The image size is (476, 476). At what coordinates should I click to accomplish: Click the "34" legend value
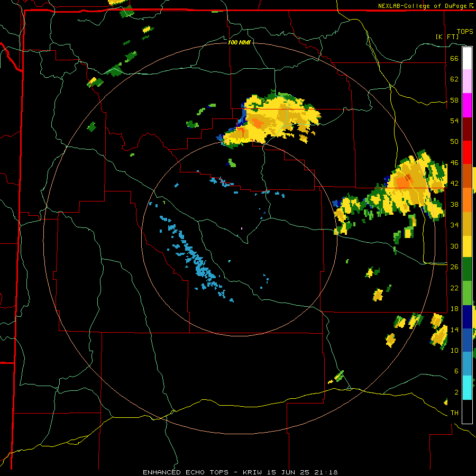[454, 225]
